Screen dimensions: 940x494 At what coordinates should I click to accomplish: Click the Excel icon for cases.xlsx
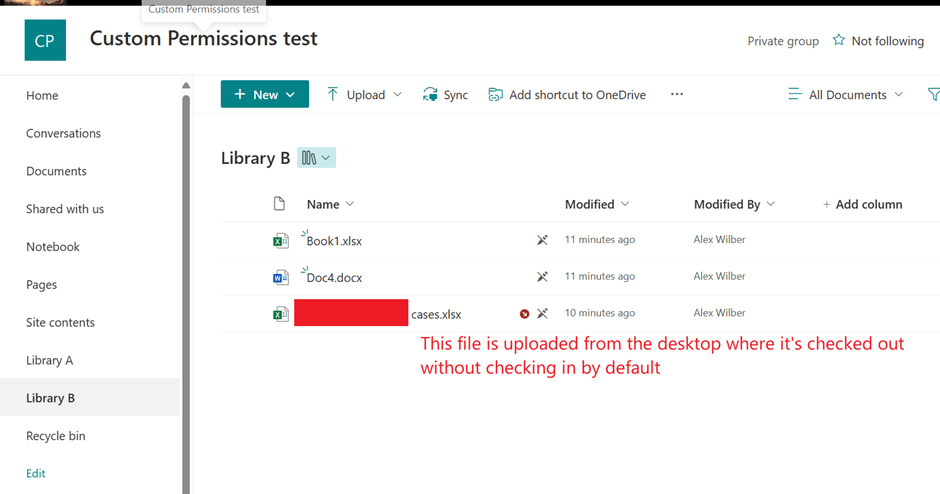(281, 314)
